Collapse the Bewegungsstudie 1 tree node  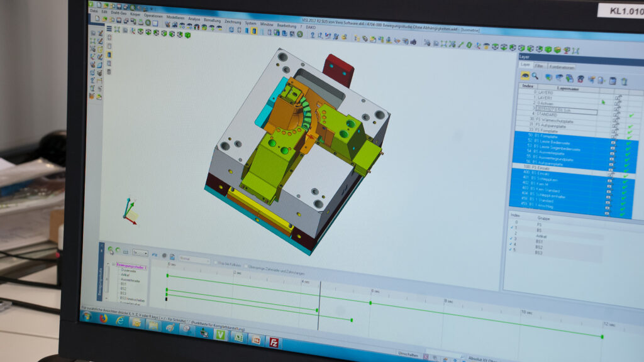[x=113, y=265]
